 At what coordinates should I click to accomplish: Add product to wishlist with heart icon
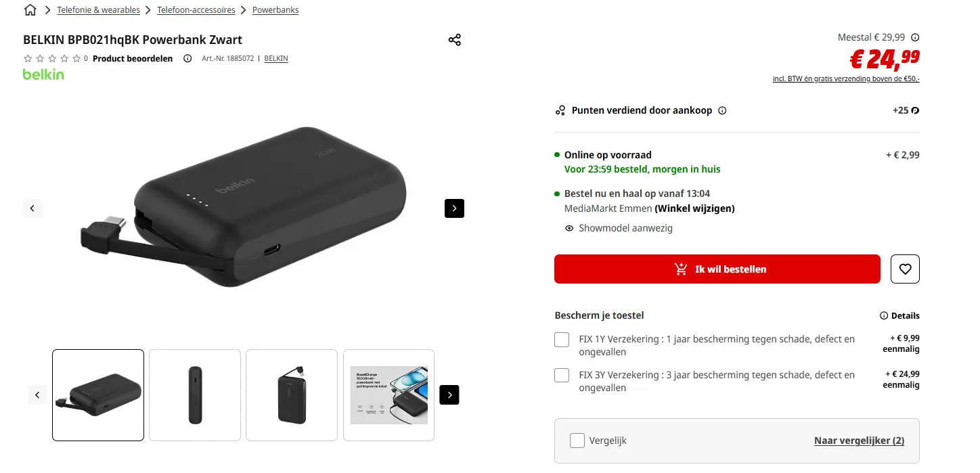(905, 269)
